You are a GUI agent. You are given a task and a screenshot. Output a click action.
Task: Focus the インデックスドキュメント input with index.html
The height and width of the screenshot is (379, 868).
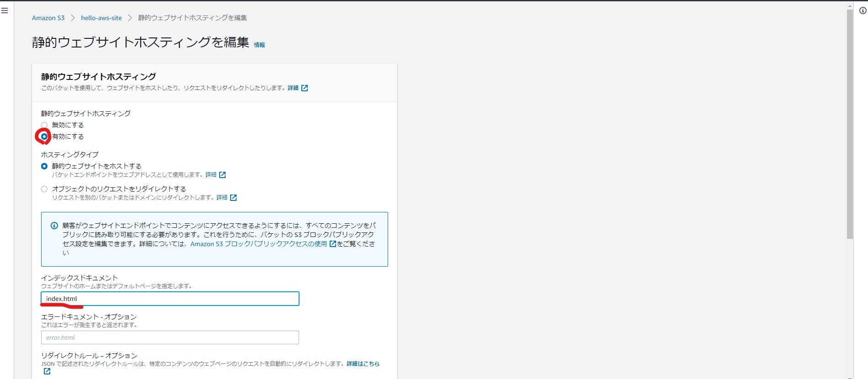tap(170, 299)
